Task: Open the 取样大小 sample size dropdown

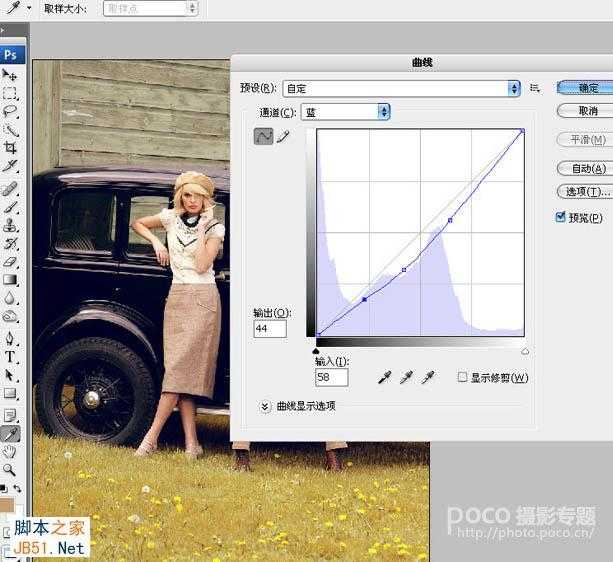Action: [x=151, y=9]
